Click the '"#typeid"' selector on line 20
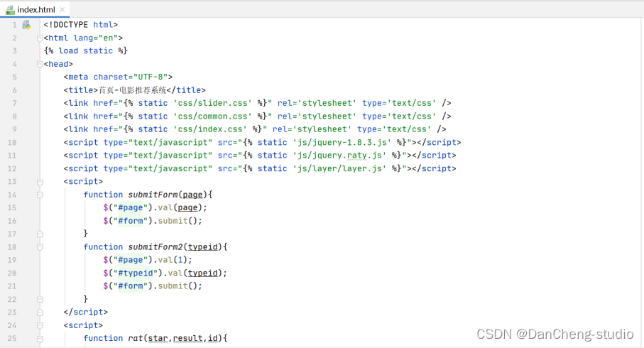This screenshot has width=644, height=348. [x=136, y=273]
